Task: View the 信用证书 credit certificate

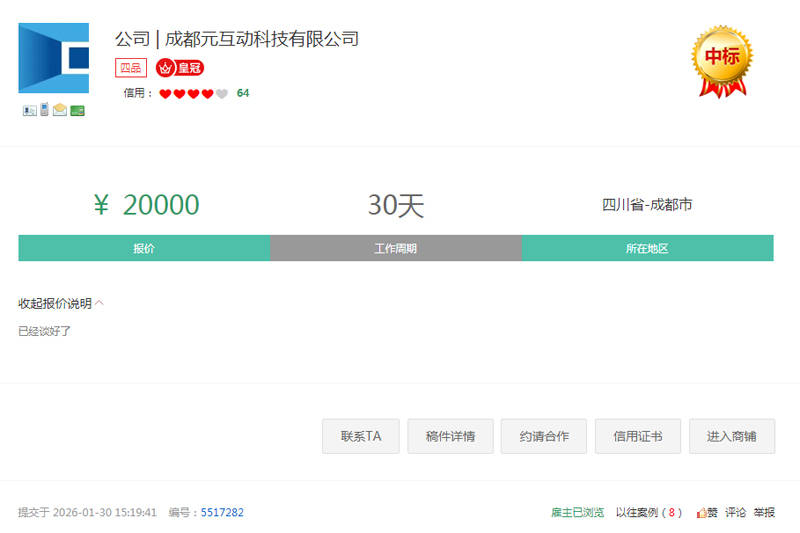Action: coord(638,436)
